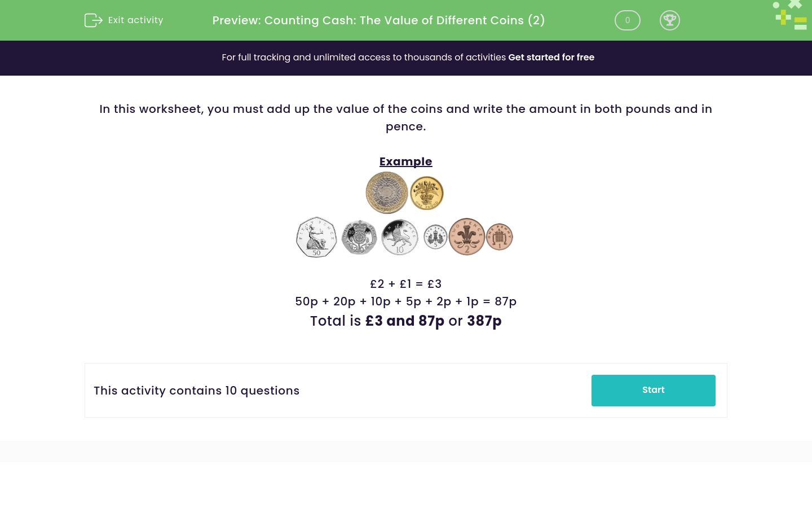Select the silver 10p coin

pos(399,237)
